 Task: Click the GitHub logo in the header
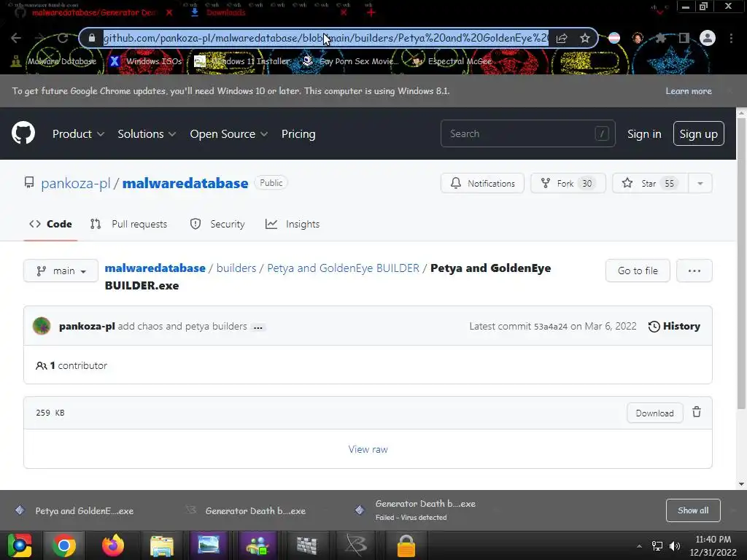[23, 133]
